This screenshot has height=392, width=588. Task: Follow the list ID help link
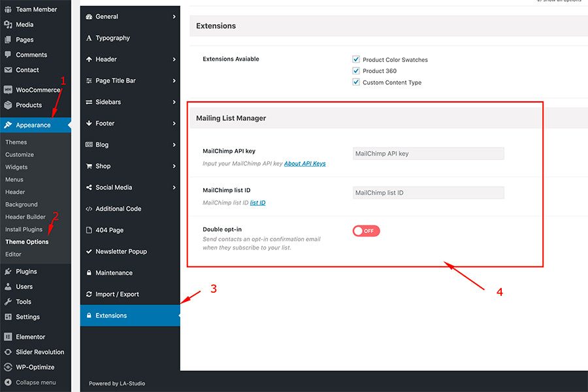click(257, 203)
